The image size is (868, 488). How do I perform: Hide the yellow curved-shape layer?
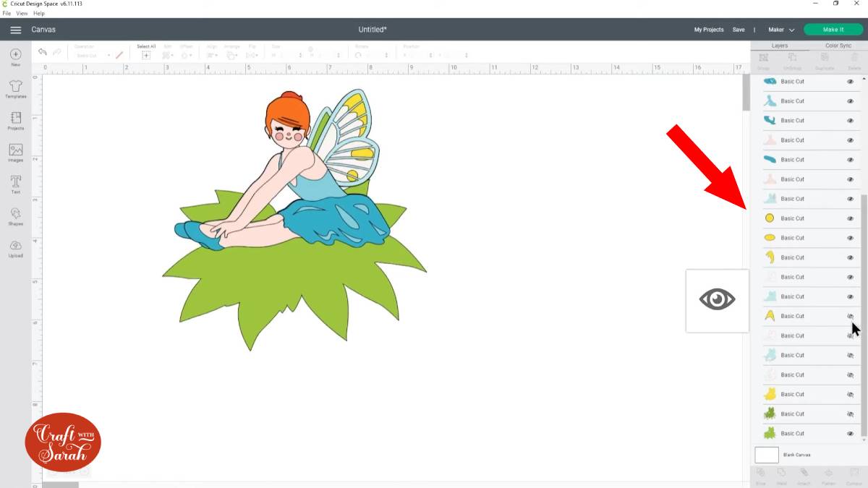[x=850, y=257]
